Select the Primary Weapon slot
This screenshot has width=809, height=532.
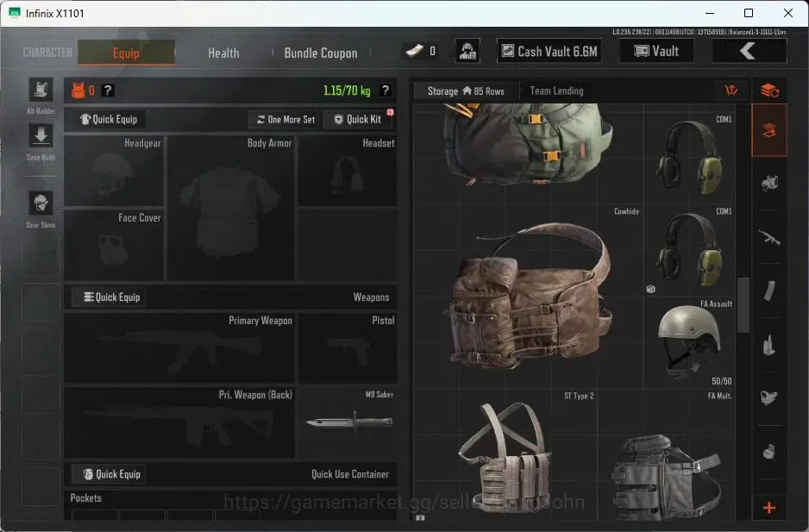[x=179, y=348]
